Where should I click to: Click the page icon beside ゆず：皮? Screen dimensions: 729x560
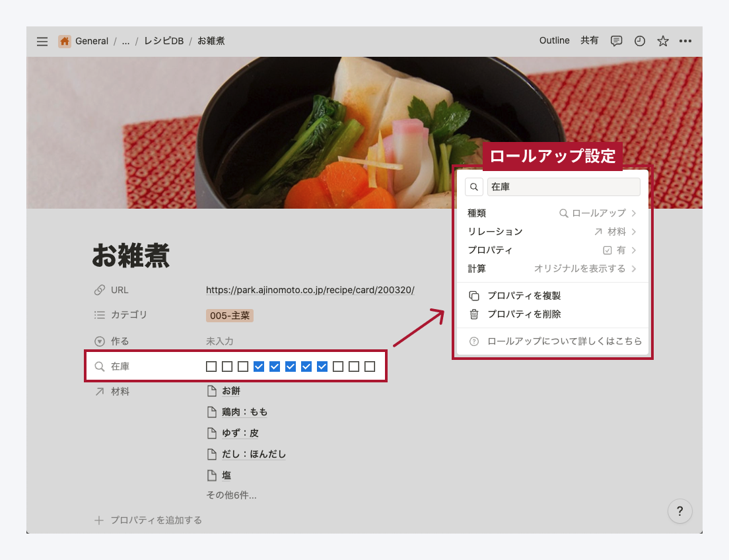[211, 433]
